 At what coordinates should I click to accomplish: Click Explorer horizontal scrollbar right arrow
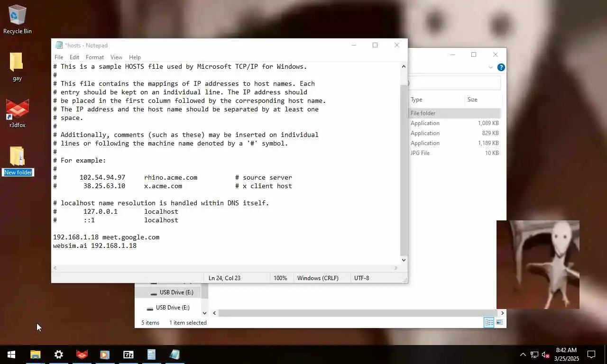click(x=502, y=313)
